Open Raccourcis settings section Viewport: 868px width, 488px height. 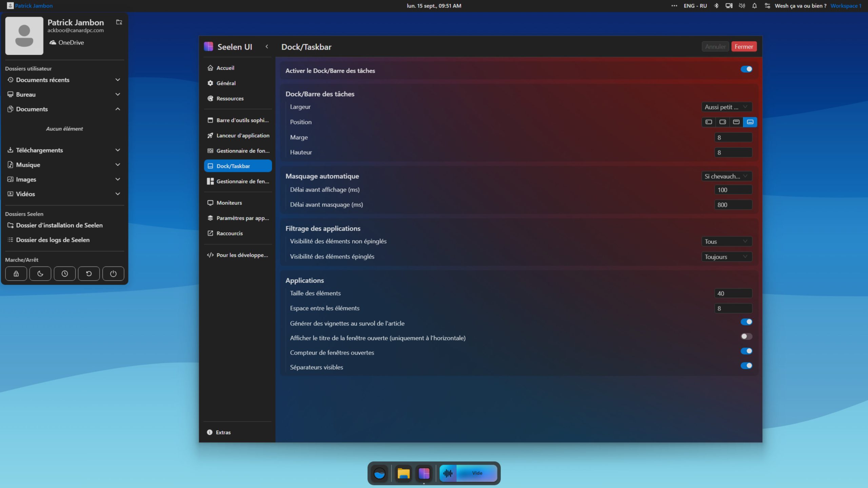(238, 233)
